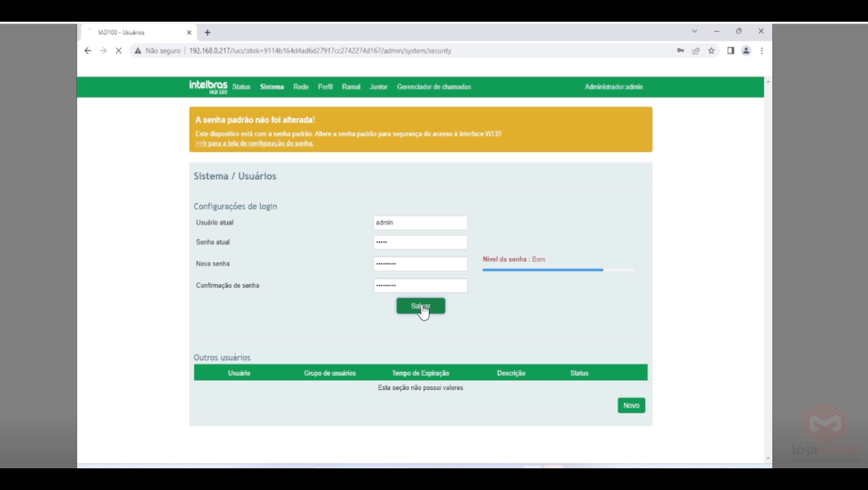Viewport: 868px width, 490px height.
Task: Open the Status menu
Action: click(241, 87)
